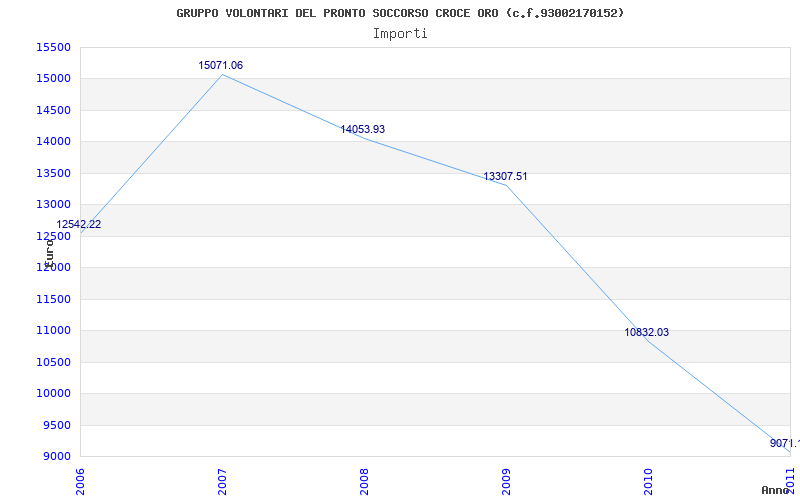
Task: Click the 11000 y-axis value
Action: 53,331
